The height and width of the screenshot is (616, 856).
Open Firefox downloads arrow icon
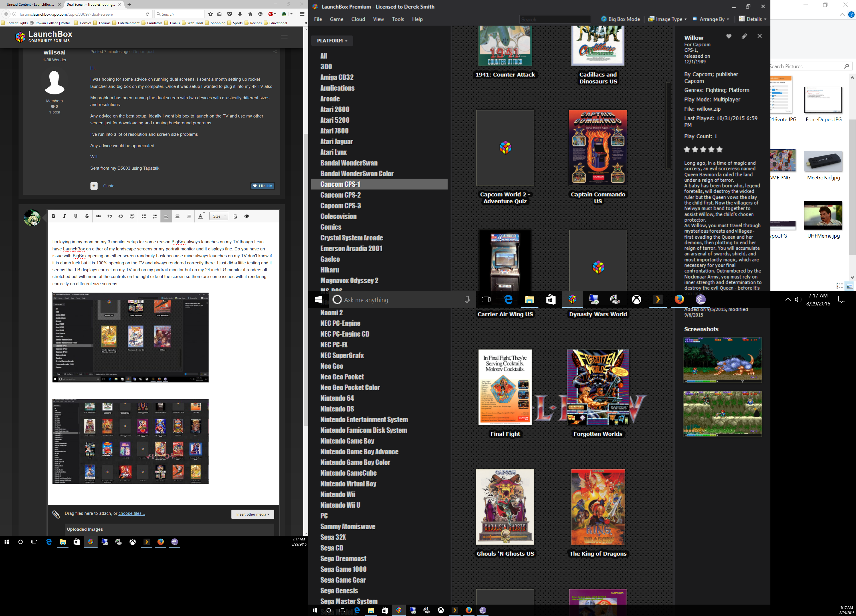pyautogui.click(x=240, y=14)
